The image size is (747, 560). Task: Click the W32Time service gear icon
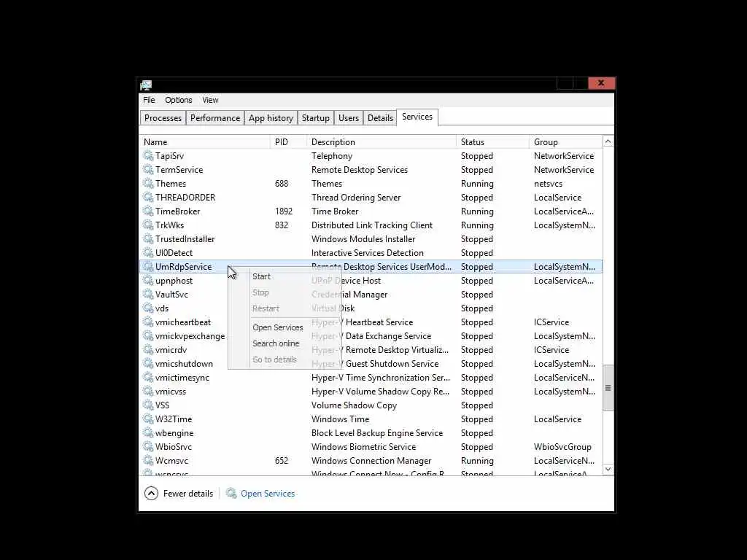pyautogui.click(x=148, y=419)
